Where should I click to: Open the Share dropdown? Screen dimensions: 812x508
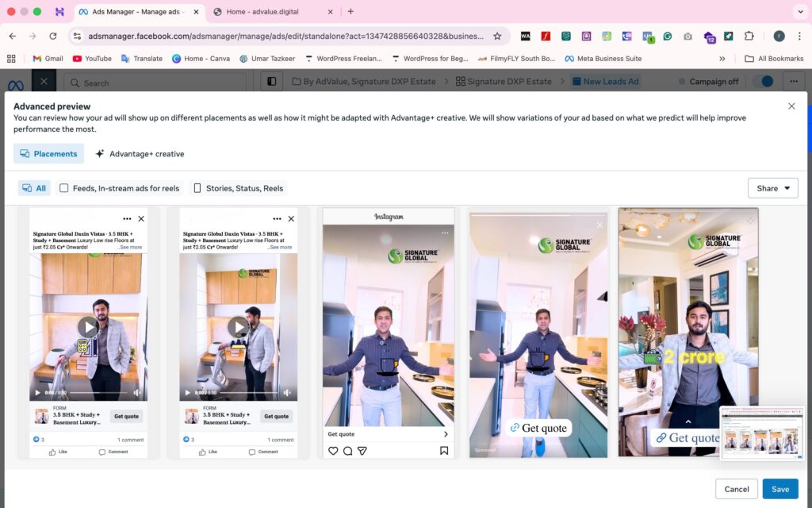(772, 188)
